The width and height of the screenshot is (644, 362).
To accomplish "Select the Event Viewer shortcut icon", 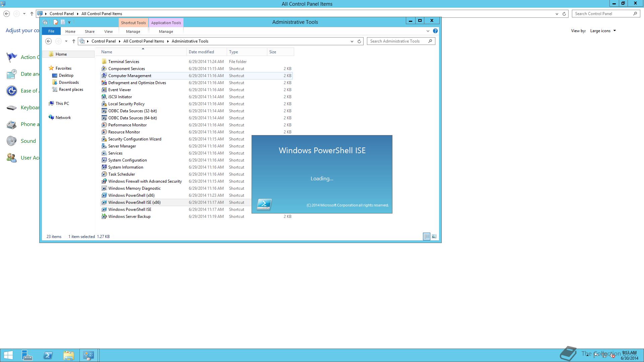I will (104, 90).
